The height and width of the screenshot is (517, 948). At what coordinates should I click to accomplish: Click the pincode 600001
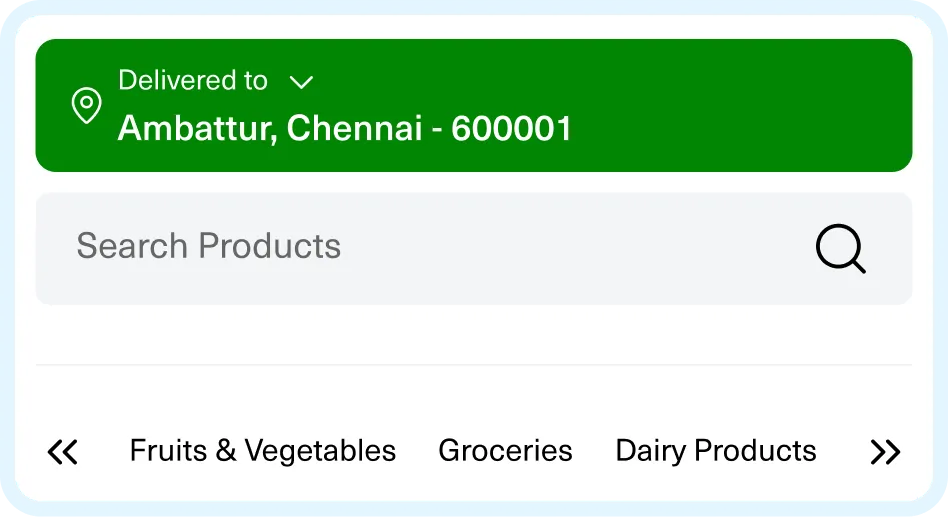(512, 129)
